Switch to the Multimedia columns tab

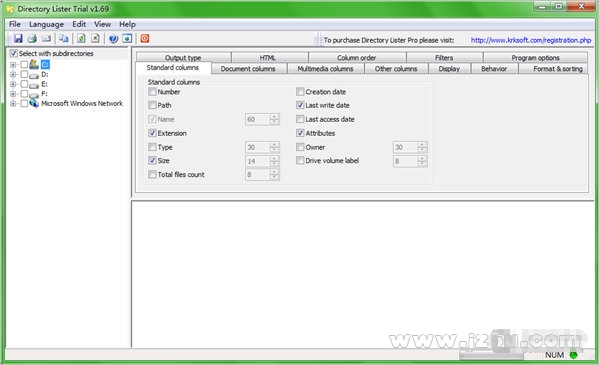coord(325,69)
